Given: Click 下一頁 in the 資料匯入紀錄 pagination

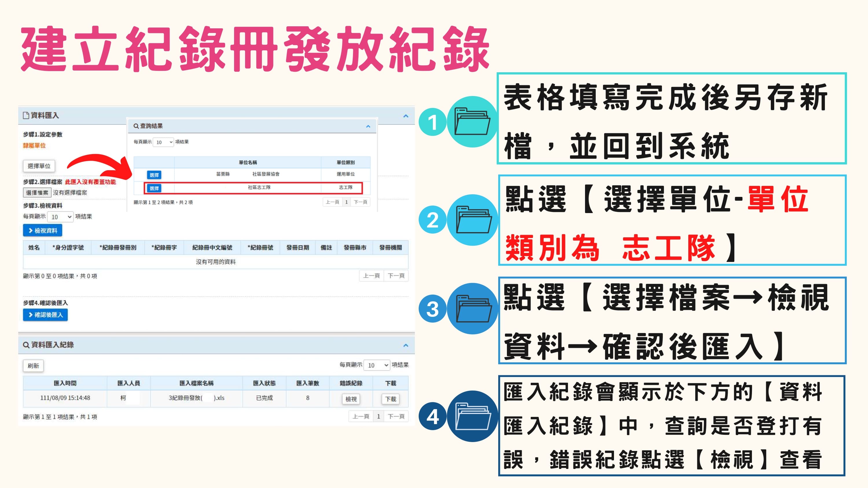Looking at the screenshot, I should click(396, 417).
